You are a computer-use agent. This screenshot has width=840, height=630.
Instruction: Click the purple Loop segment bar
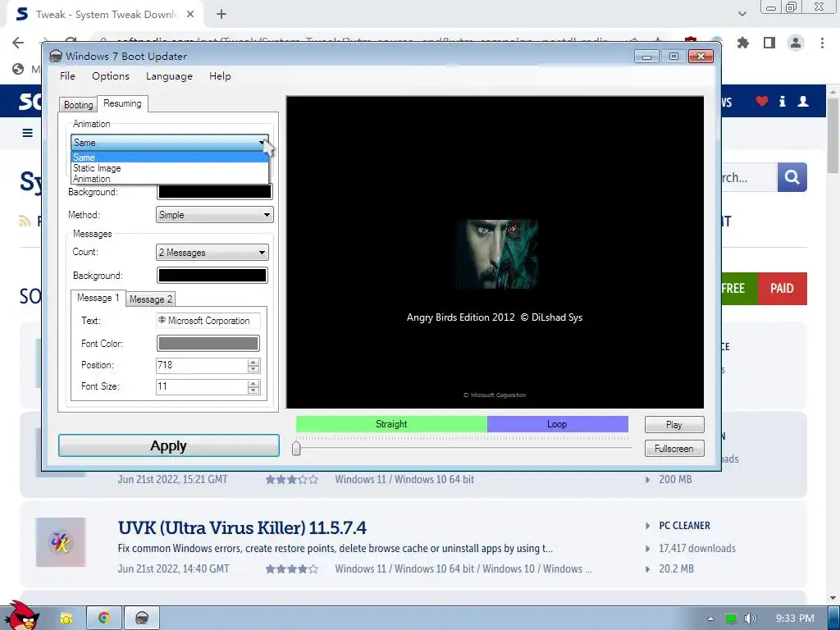click(x=557, y=424)
